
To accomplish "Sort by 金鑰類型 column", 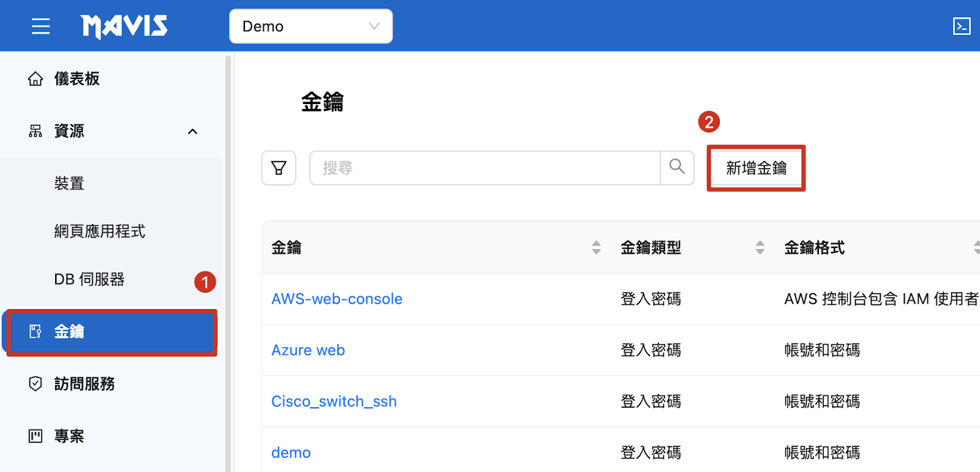I will 759,247.
